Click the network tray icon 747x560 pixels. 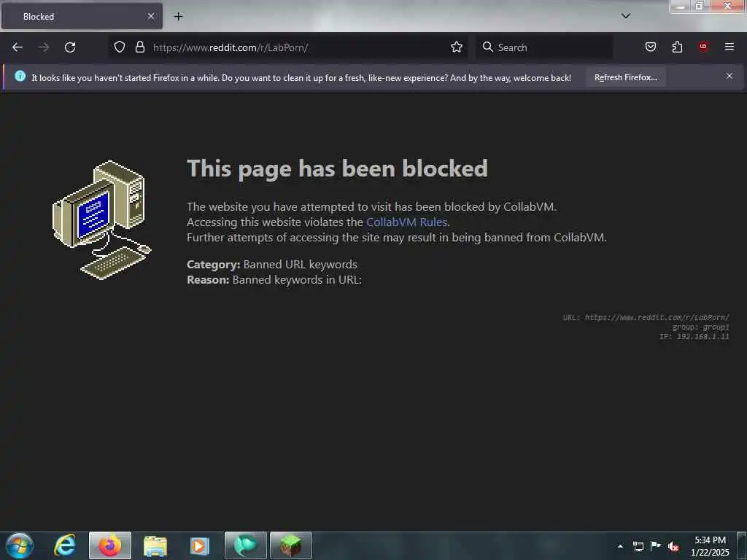tap(638, 546)
